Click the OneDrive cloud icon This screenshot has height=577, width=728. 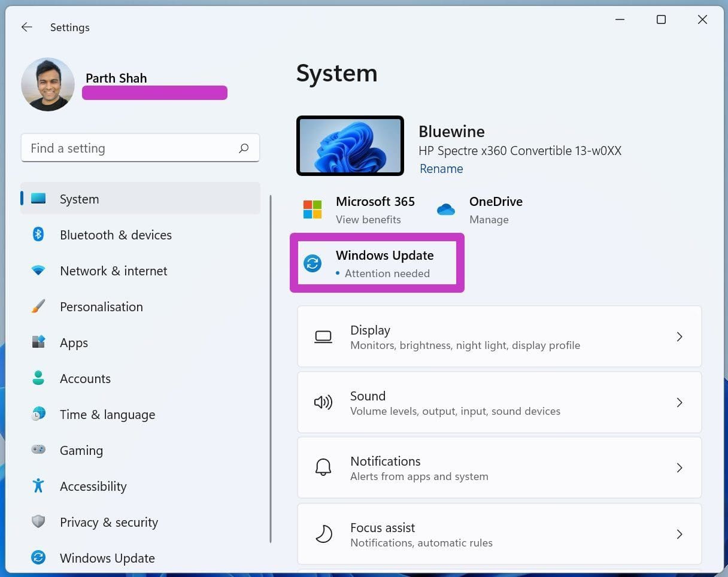click(446, 209)
